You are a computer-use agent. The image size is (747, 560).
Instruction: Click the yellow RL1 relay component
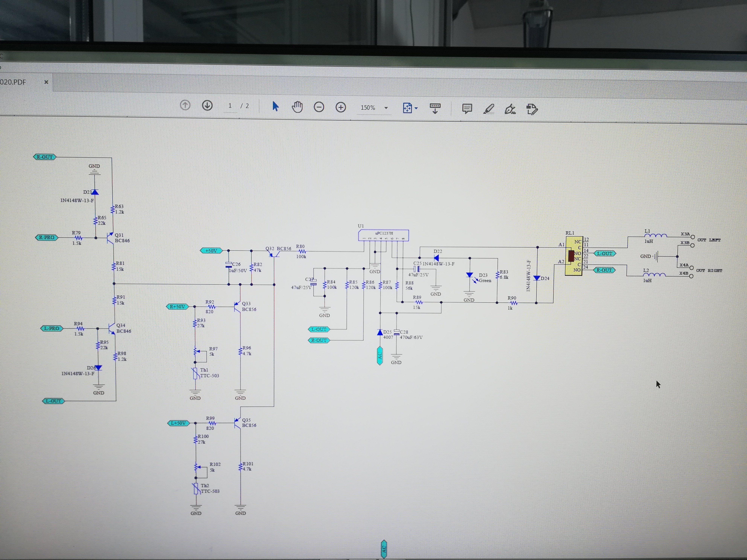click(574, 256)
